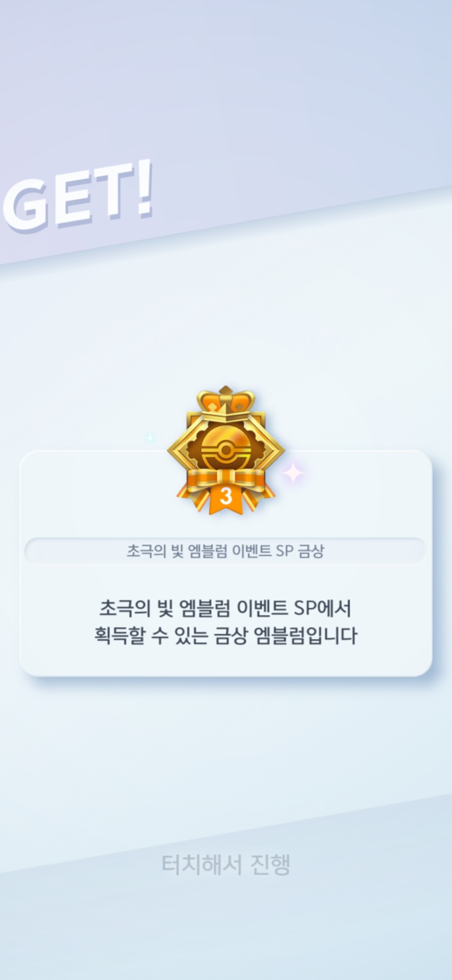Click description line 획득할 수 있는 금상 엠블럼입니다
Viewport: 452px width, 980px height.
[x=226, y=635]
